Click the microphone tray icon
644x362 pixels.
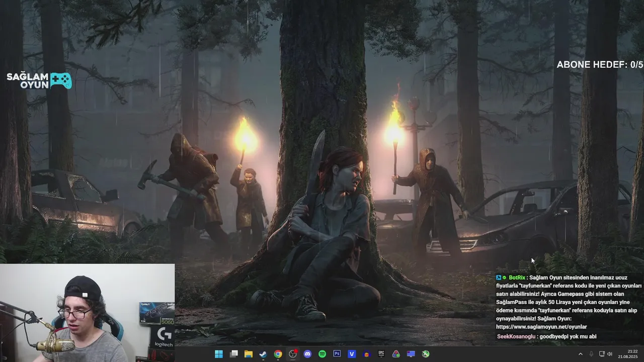591,354
